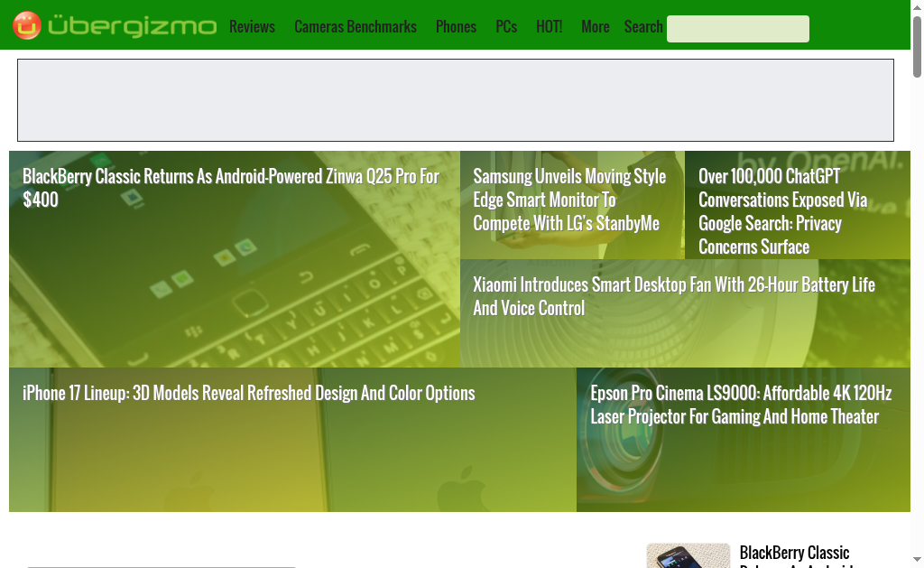The height and width of the screenshot is (568, 924).
Task: Click the scrollbar up arrow
Action: tap(917, 7)
